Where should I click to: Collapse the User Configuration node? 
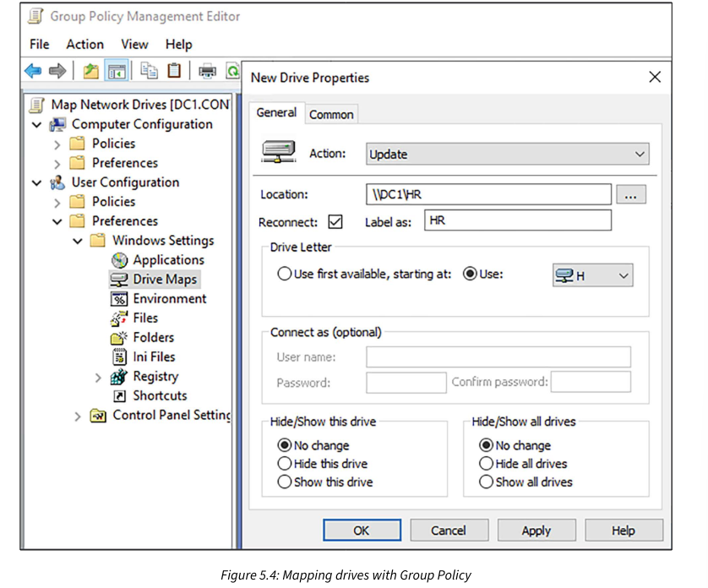tap(36, 182)
